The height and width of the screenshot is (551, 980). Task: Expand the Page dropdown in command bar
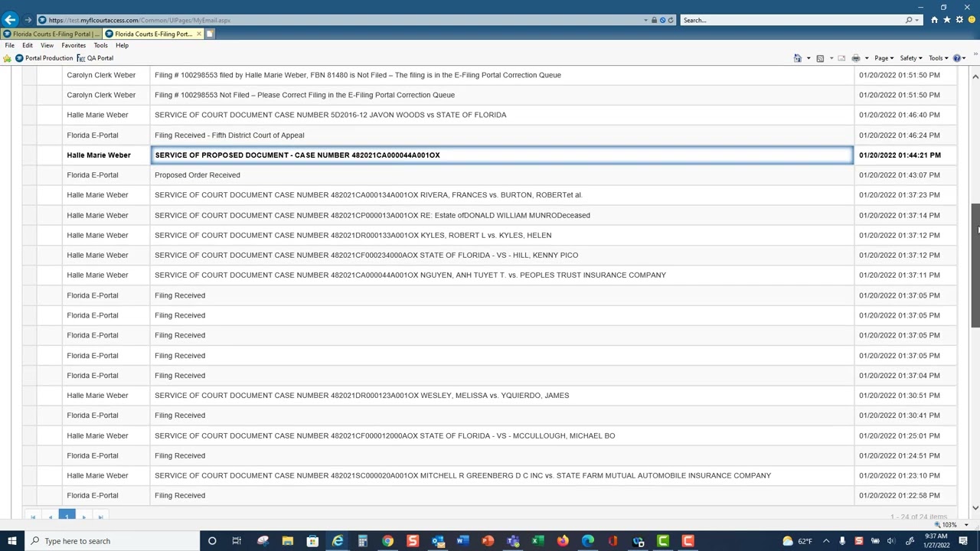tap(884, 58)
